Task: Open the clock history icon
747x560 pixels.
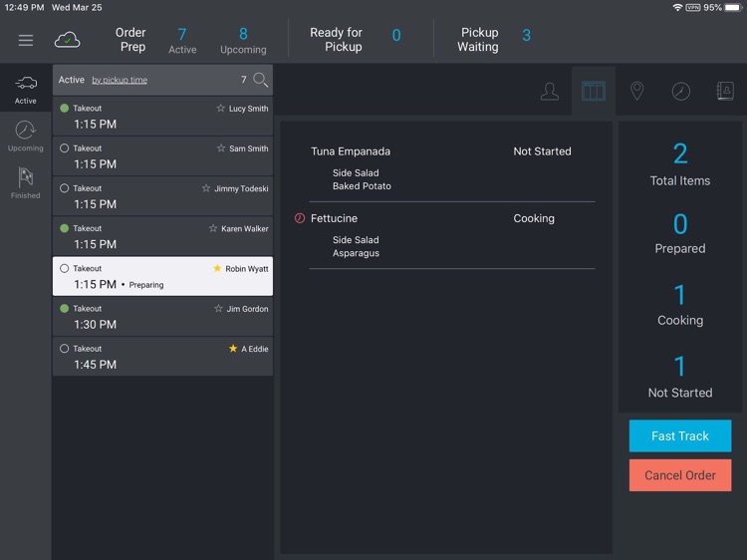Action: [681, 91]
